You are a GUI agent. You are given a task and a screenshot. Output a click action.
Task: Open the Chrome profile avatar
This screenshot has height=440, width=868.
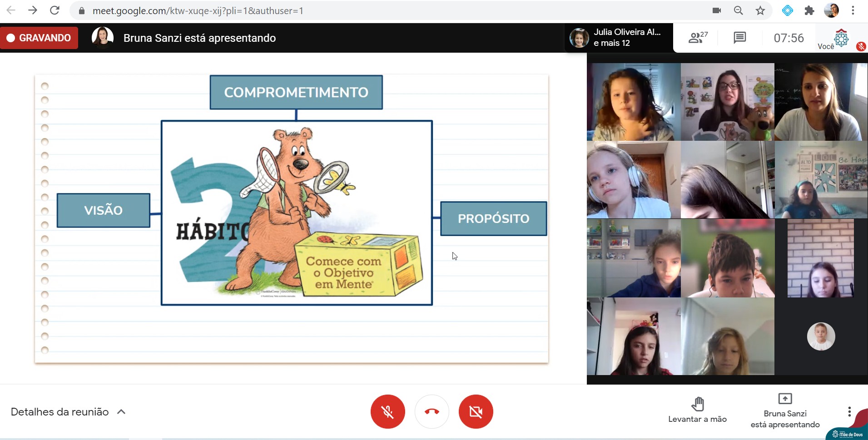[x=831, y=10]
